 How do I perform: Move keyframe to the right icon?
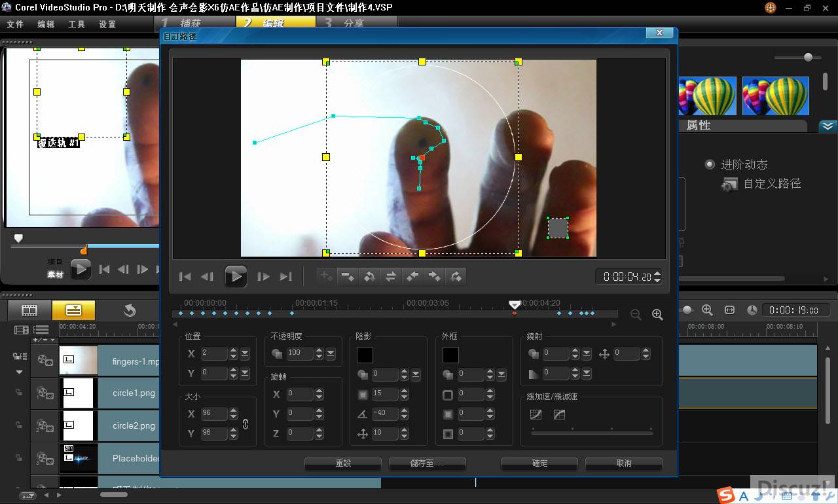click(434, 277)
